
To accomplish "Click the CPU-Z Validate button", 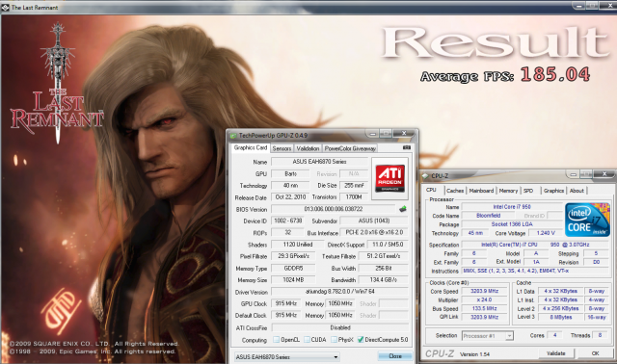I will pos(556,353).
